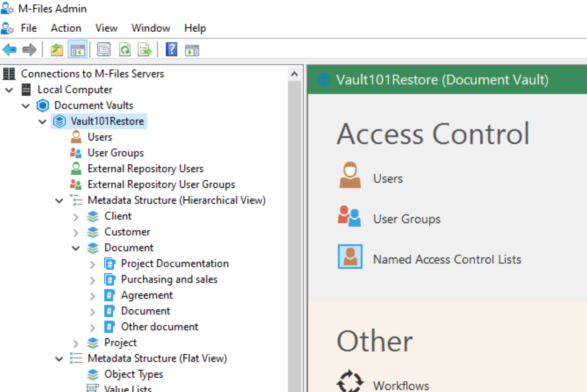The height and width of the screenshot is (392, 587).
Task: Select the Purchasing and sales class label
Action: tap(169, 279)
